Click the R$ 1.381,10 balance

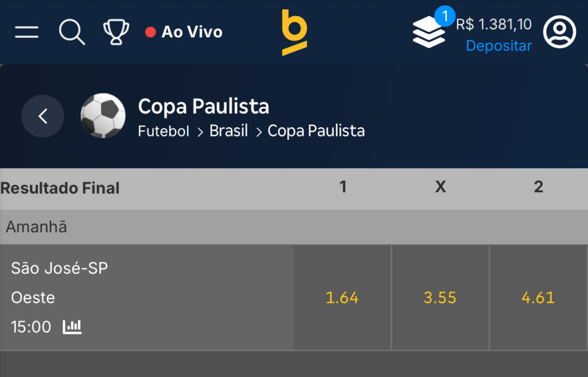[x=494, y=24]
